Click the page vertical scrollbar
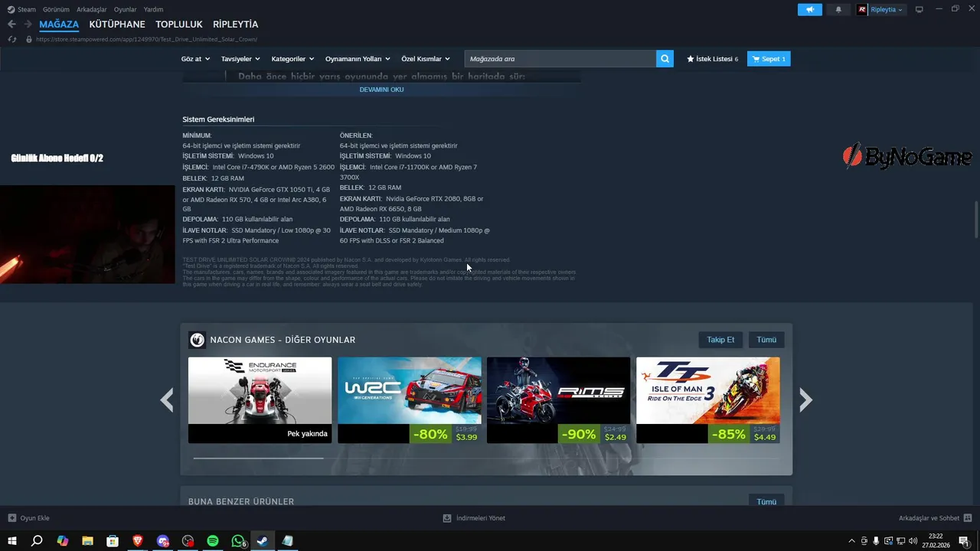The width and height of the screenshot is (980, 551). tap(975, 220)
